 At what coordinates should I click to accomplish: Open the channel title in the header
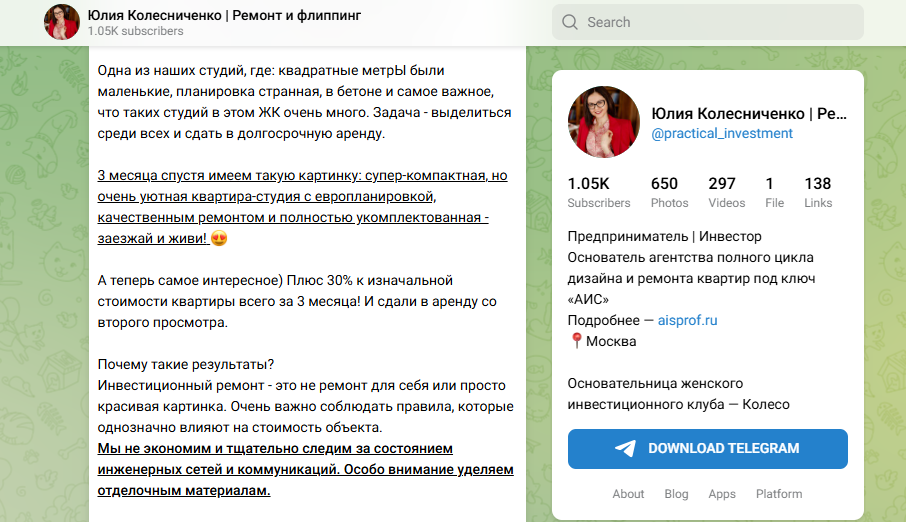[x=224, y=16]
